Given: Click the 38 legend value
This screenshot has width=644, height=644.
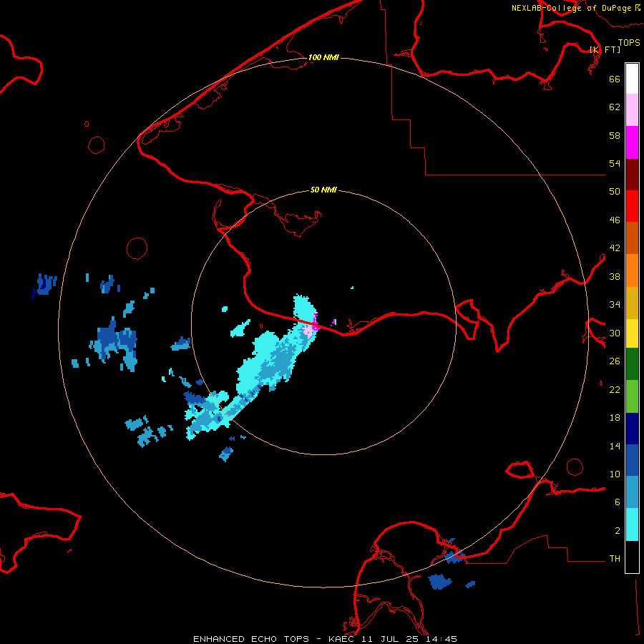Looking at the screenshot, I should pyautogui.click(x=615, y=276).
